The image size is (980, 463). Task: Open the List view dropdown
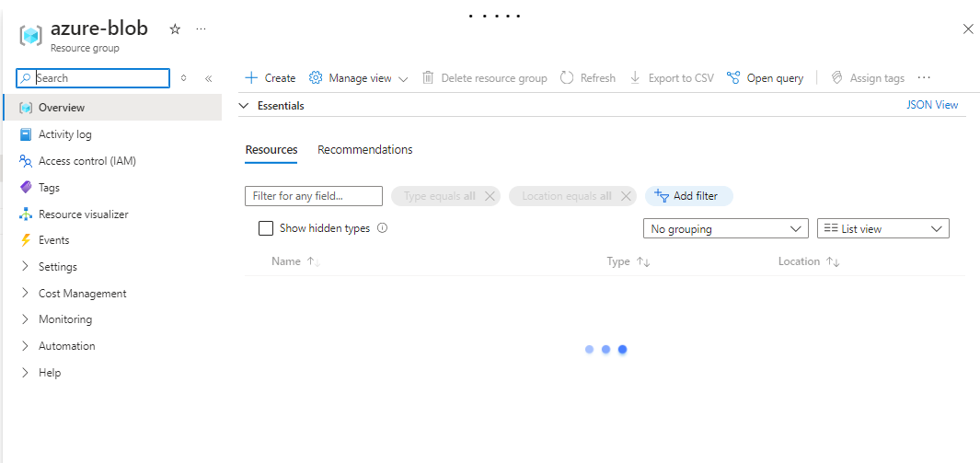[x=883, y=228]
